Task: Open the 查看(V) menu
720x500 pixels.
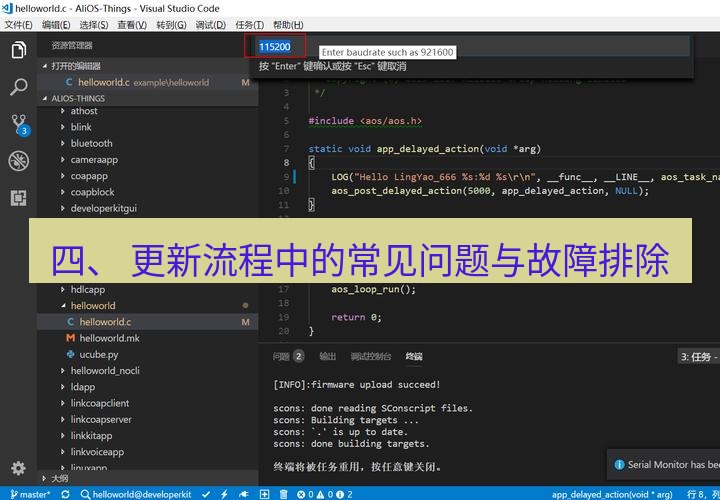Action: 132,25
